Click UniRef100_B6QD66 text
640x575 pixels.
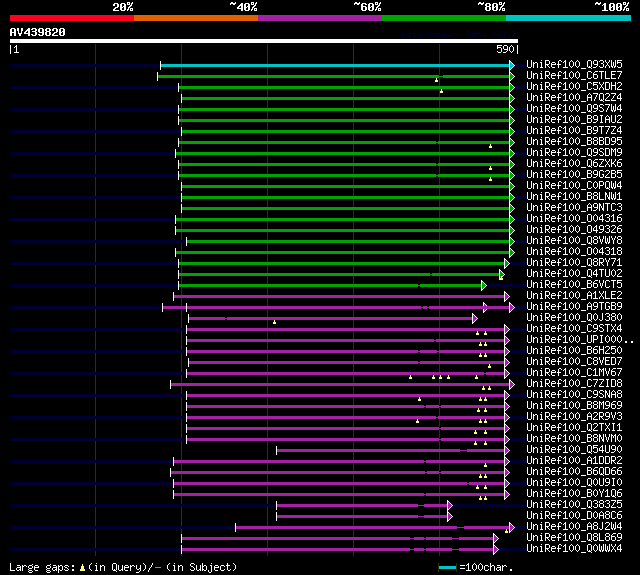pos(574,472)
